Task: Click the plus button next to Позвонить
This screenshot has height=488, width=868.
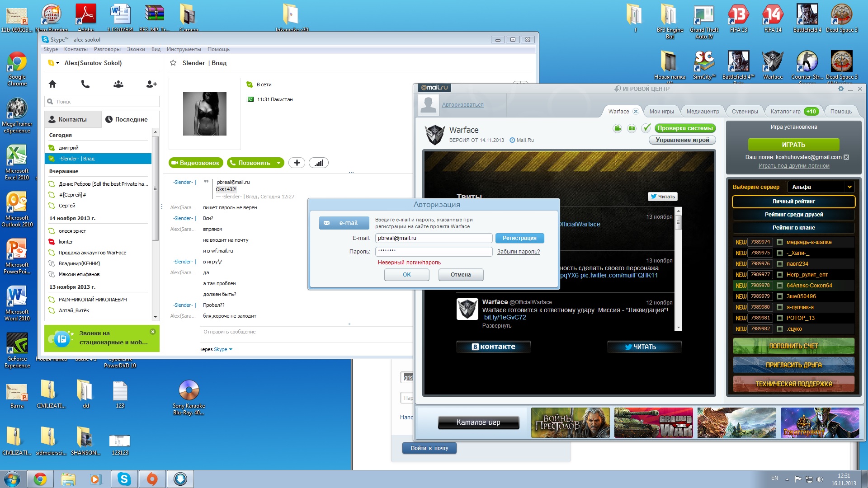Action: tap(297, 163)
